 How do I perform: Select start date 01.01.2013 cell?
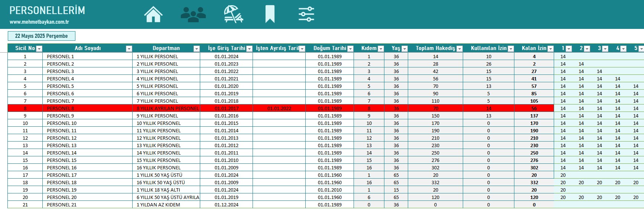[227, 138]
